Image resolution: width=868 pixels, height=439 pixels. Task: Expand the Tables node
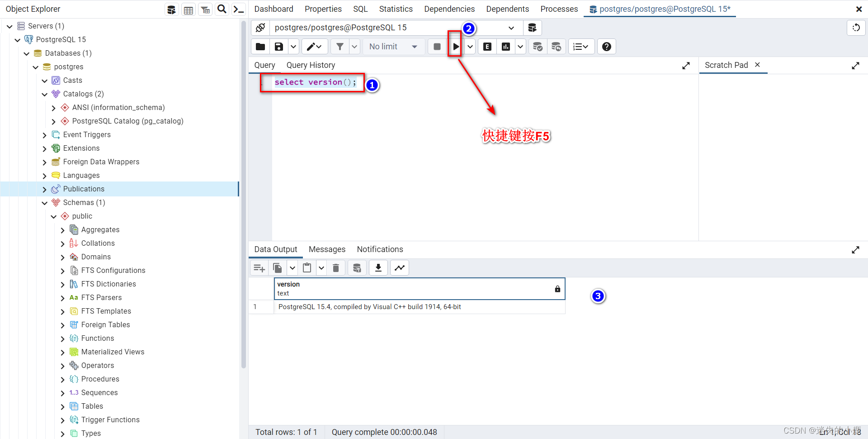click(x=63, y=406)
